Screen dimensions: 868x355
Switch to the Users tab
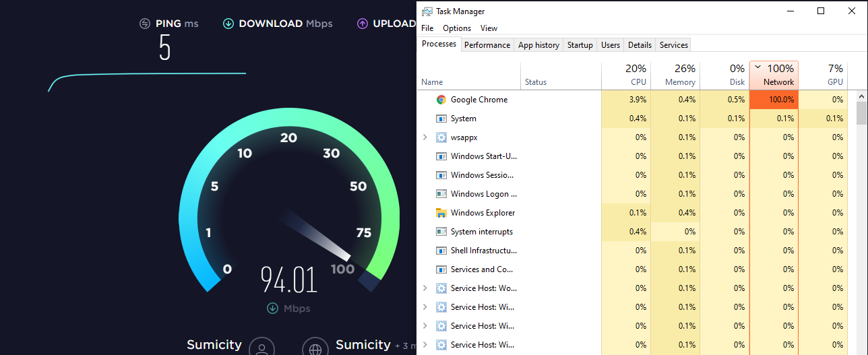pyautogui.click(x=611, y=45)
